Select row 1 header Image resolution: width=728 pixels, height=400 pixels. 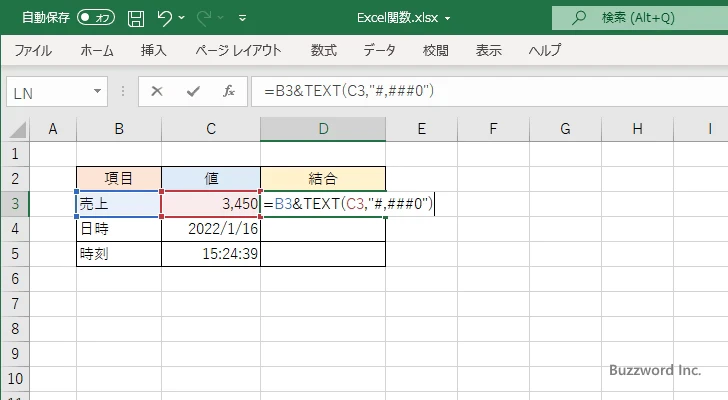[x=15, y=154]
